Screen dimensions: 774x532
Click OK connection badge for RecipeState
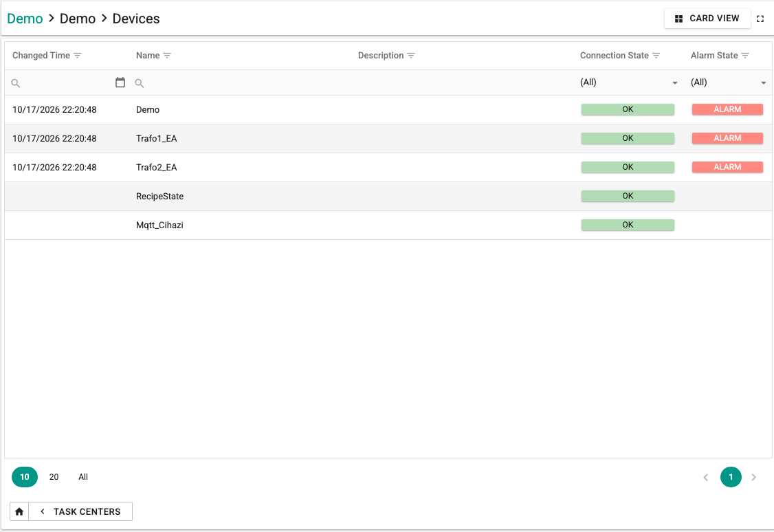click(x=628, y=196)
